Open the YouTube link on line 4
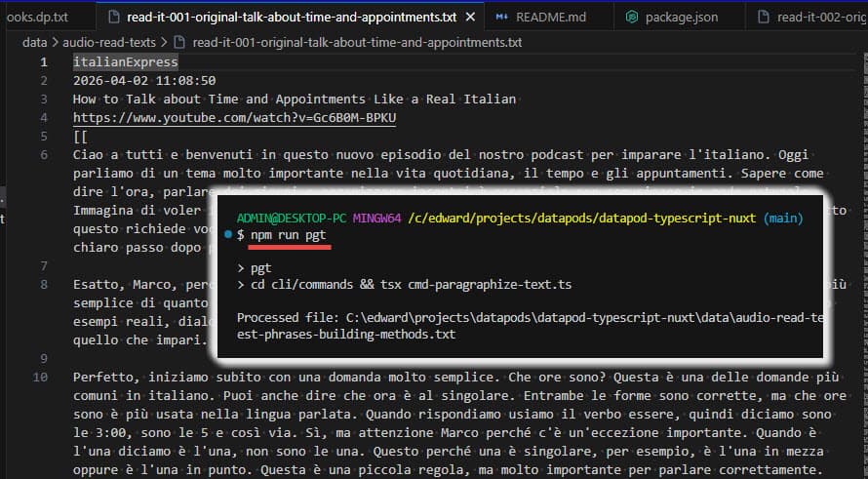 point(234,118)
